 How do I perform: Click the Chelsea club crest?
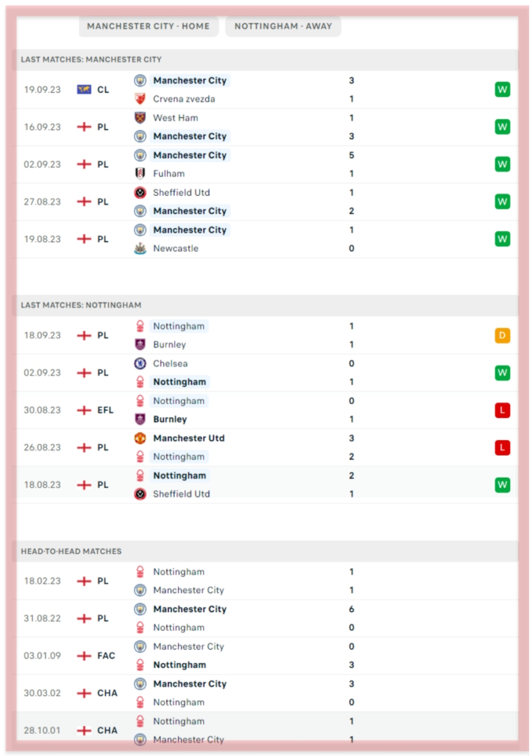(140, 363)
